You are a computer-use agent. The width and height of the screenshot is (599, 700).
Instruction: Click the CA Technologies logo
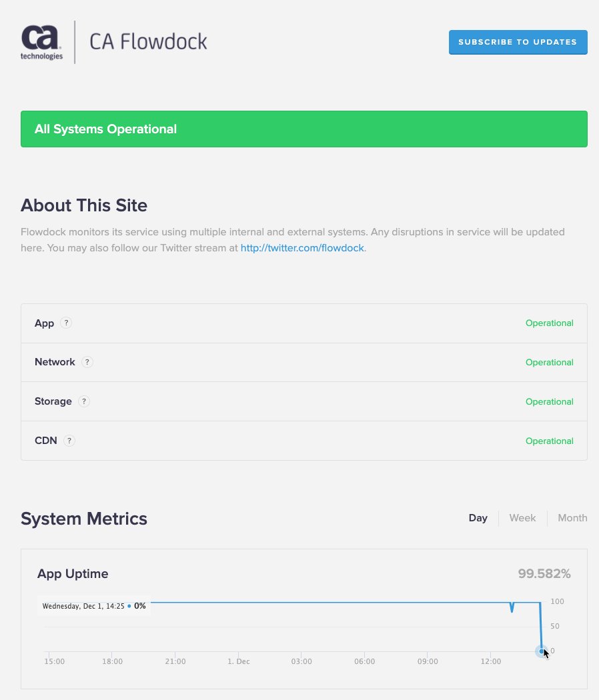(x=41, y=42)
